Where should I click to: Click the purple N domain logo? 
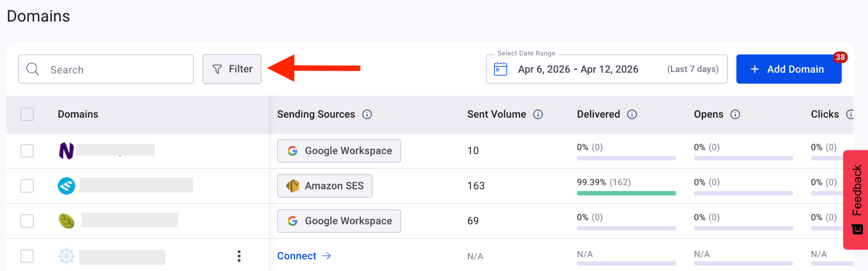pos(66,151)
